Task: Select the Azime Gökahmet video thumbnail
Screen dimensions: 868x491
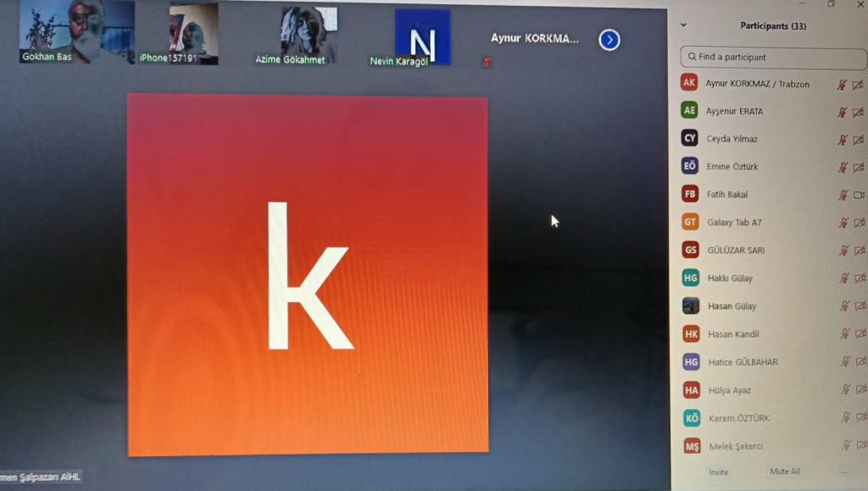Action: point(308,36)
